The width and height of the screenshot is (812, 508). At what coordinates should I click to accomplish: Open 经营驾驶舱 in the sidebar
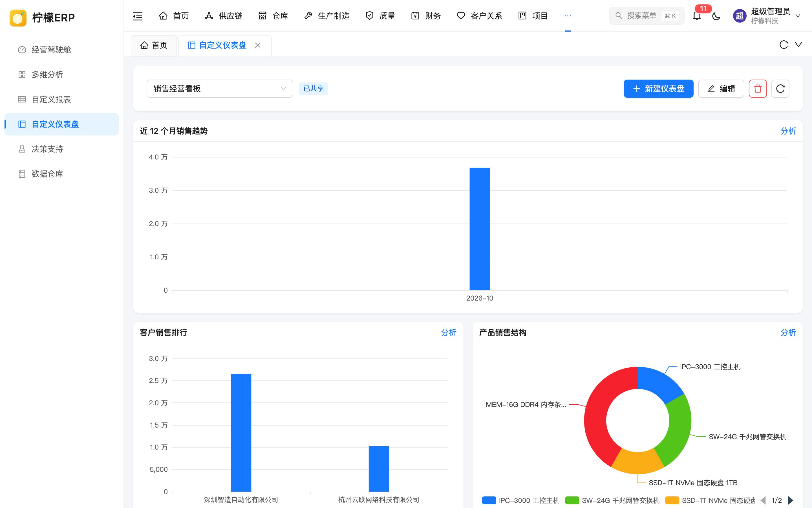62,50
